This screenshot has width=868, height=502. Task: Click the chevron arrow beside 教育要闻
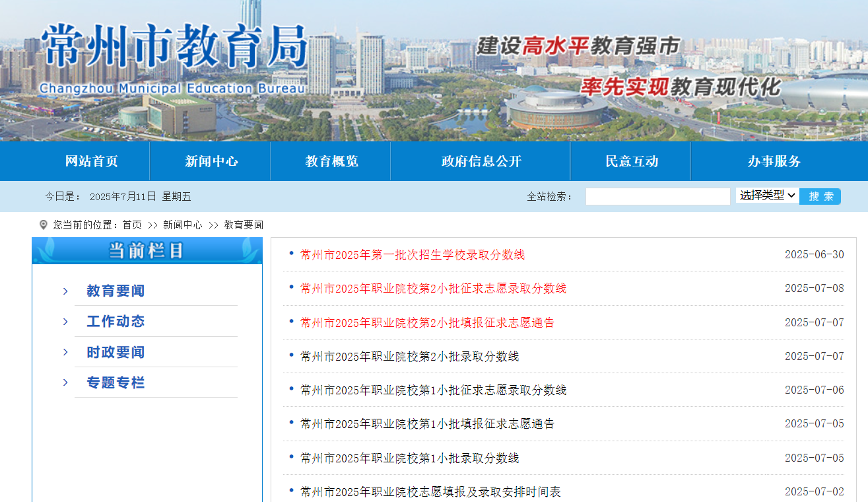65,291
